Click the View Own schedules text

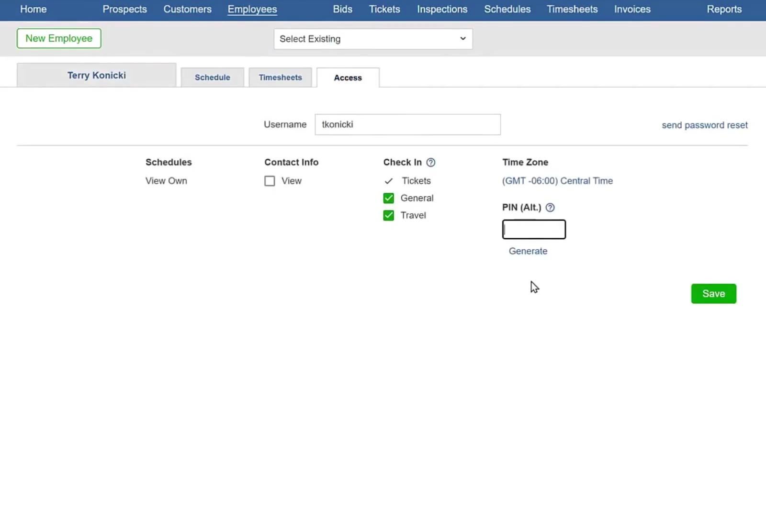166,181
